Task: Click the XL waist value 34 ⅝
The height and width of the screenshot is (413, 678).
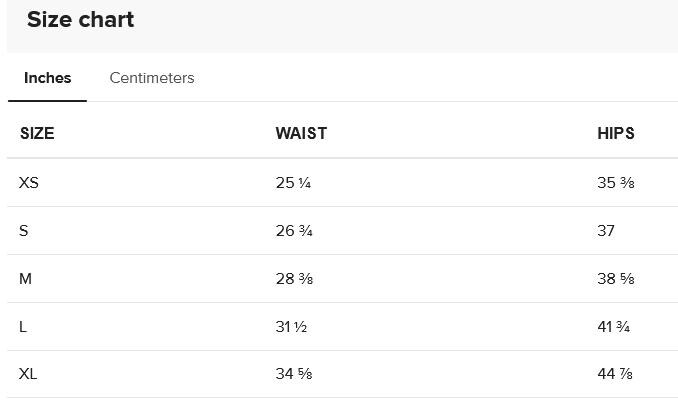Action: pos(294,374)
